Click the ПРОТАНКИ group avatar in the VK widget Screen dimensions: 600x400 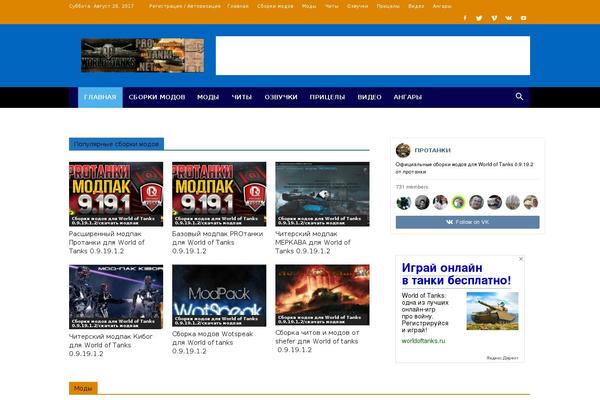(x=403, y=150)
